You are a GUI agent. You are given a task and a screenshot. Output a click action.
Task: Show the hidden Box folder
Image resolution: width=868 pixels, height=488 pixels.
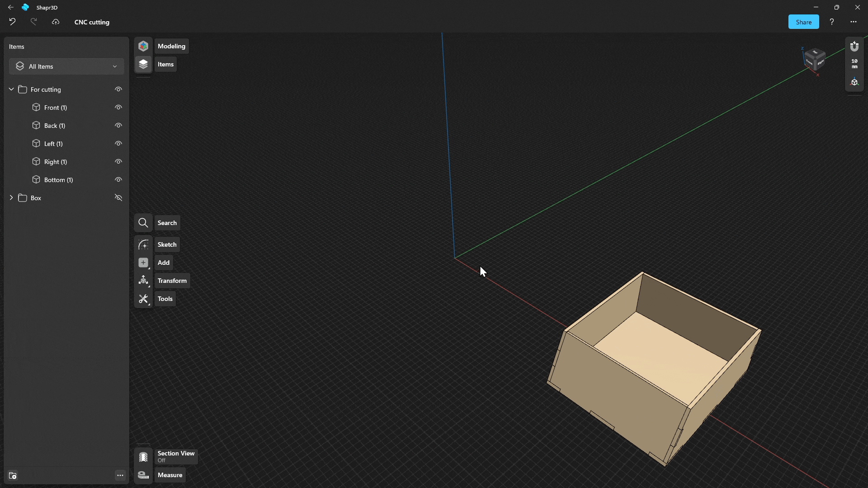[118, 198]
